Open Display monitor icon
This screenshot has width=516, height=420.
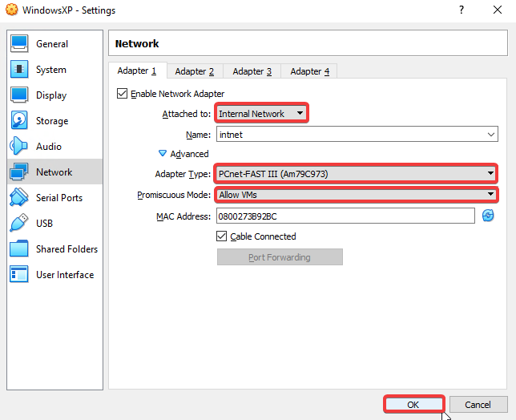click(19, 95)
